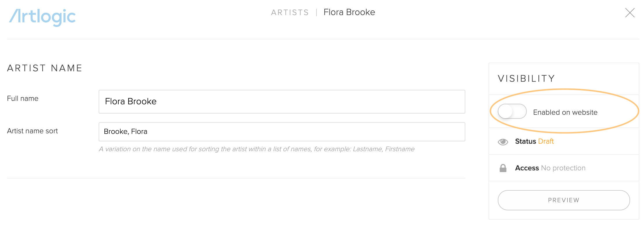Click the eye icon beside Status

(503, 142)
